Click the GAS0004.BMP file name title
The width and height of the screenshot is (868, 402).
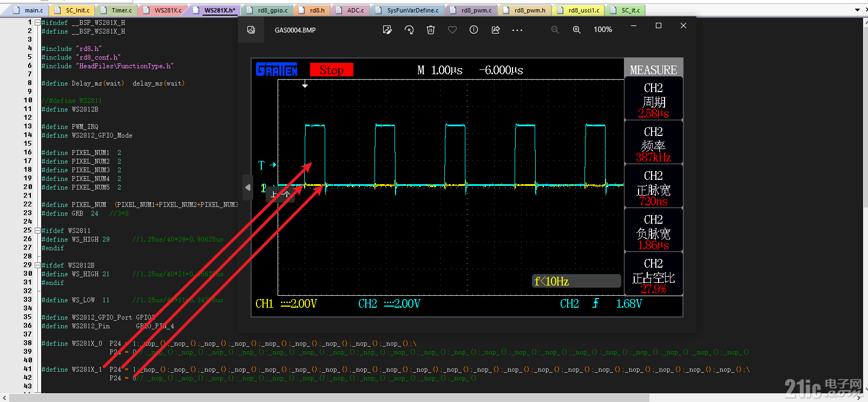pos(295,30)
